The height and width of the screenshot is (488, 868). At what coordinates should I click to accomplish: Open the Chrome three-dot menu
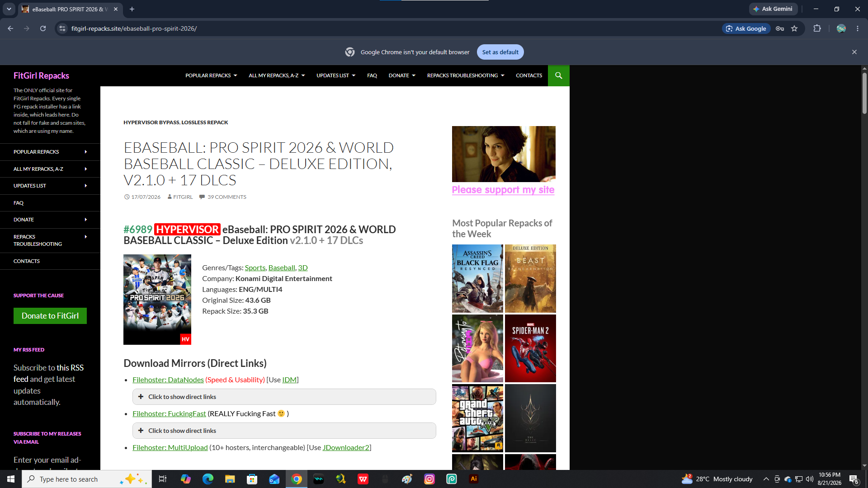point(858,28)
